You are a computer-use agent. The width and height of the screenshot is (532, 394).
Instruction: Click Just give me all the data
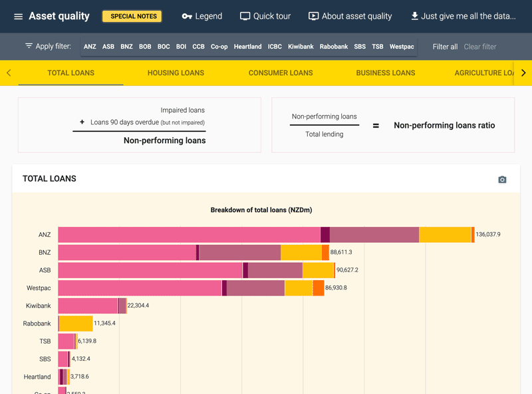pos(468,16)
